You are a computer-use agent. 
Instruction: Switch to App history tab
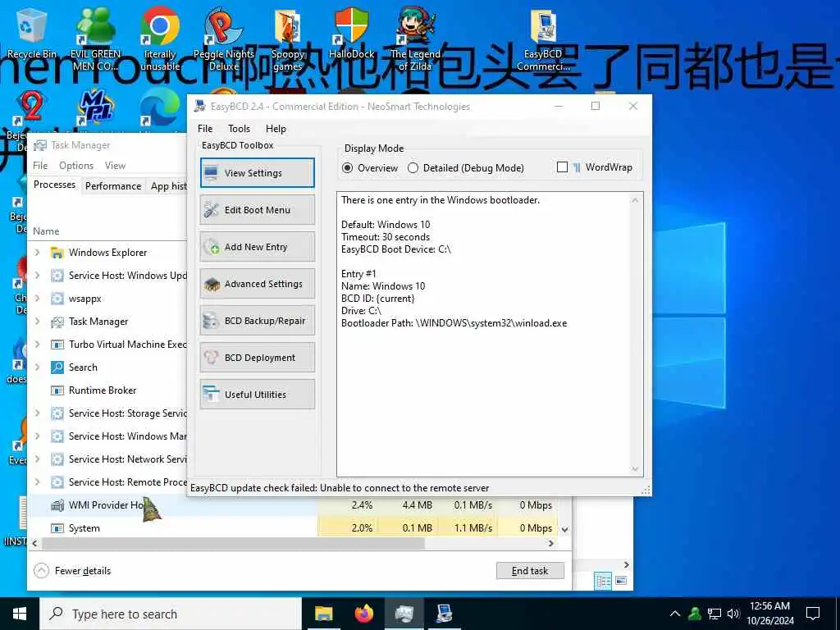tap(168, 186)
